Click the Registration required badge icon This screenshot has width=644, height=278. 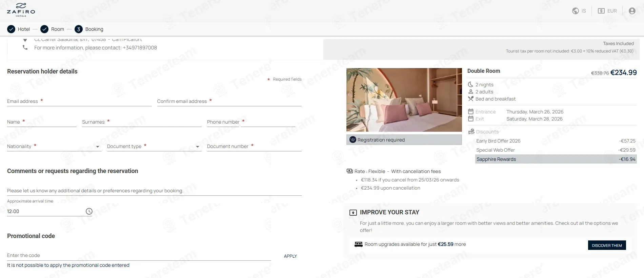coord(353,140)
